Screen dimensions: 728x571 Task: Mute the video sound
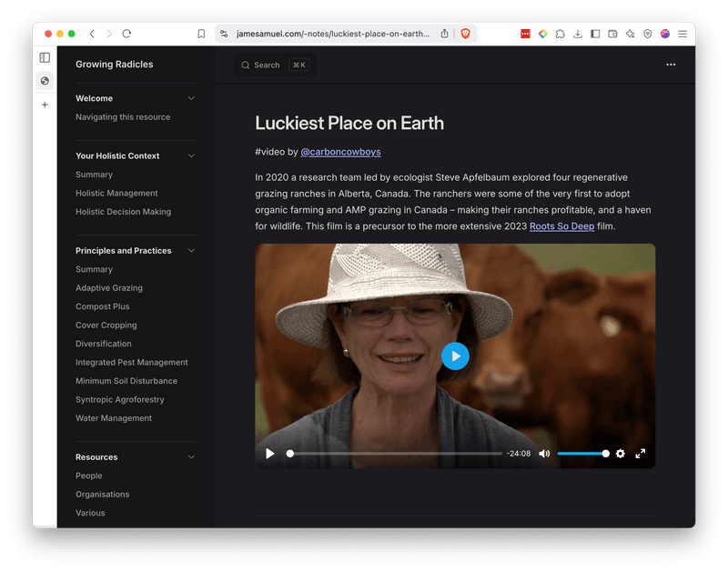(x=544, y=454)
